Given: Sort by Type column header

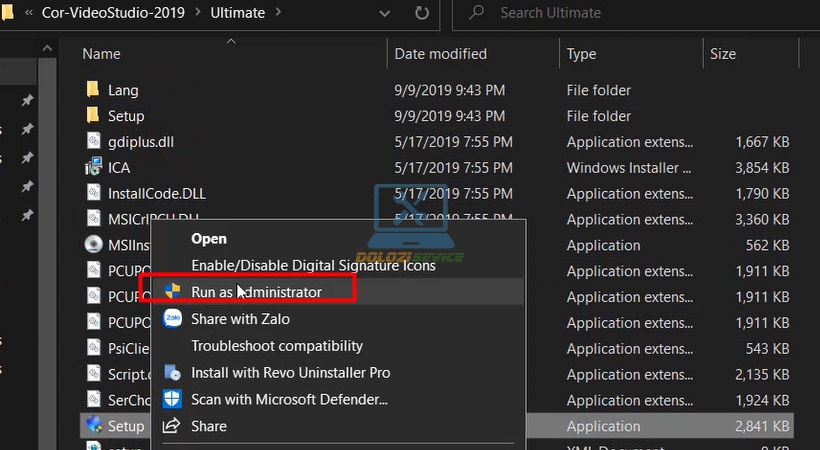Looking at the screenshot, I should [581, 54].
